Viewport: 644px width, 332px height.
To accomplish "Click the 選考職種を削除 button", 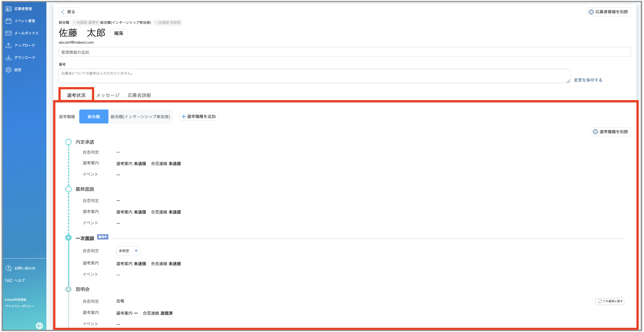I will [611, 132].
